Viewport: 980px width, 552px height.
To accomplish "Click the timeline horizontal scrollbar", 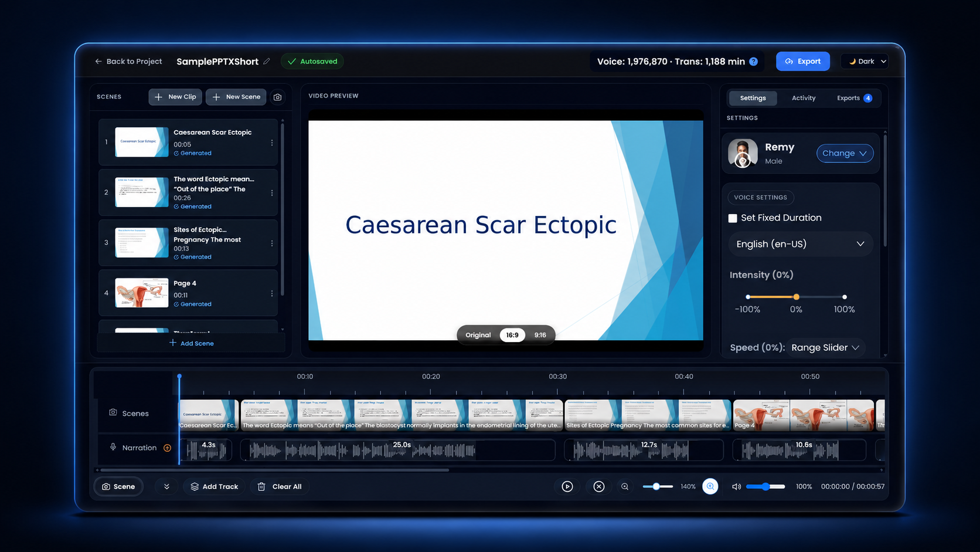I will 275,470.
